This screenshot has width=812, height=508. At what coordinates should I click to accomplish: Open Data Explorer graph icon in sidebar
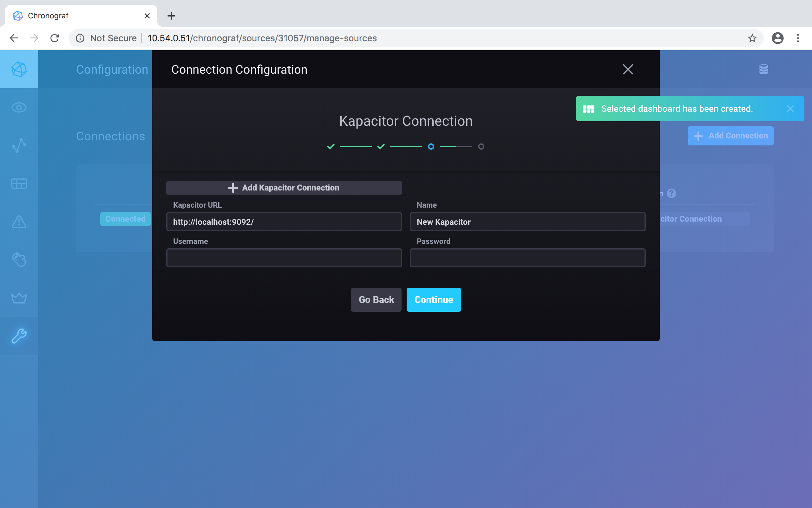pos(19,145)
